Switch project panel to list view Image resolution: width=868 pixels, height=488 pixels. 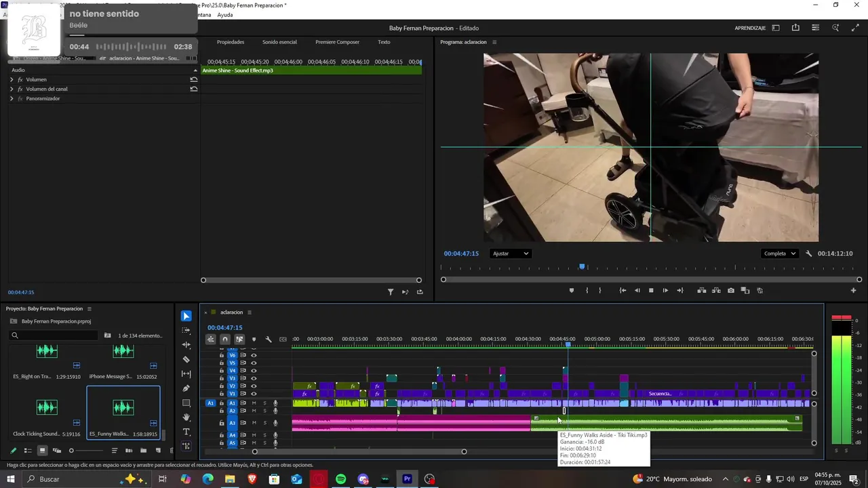[28, 450]
